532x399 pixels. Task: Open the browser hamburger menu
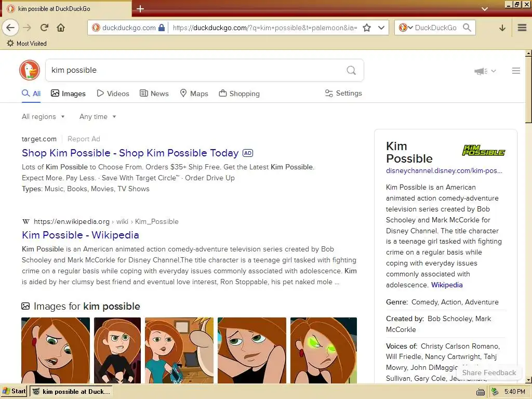click(522, 28)
